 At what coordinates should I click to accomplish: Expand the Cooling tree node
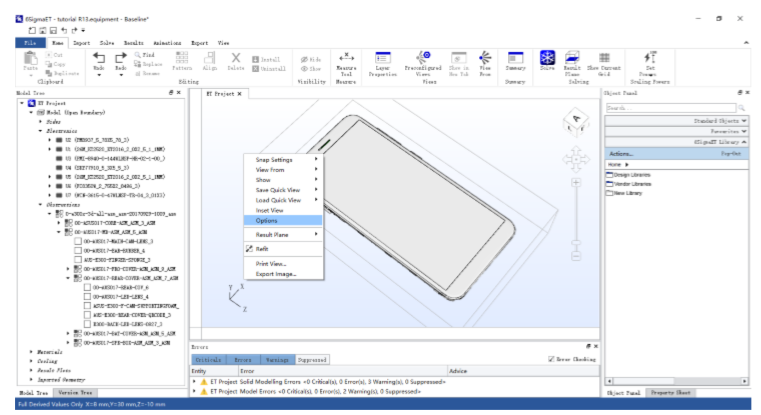[31, 361]
